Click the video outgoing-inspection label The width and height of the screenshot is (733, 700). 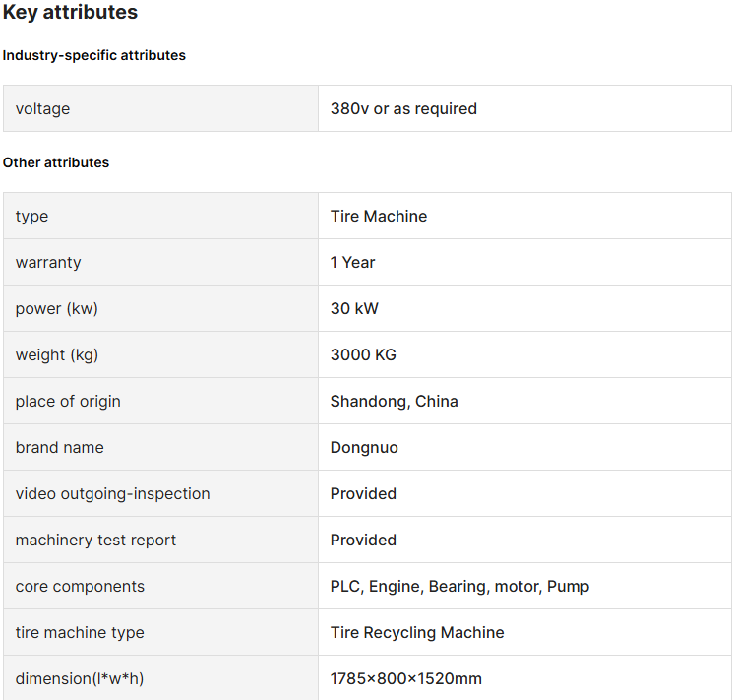[x=113, y=493]
